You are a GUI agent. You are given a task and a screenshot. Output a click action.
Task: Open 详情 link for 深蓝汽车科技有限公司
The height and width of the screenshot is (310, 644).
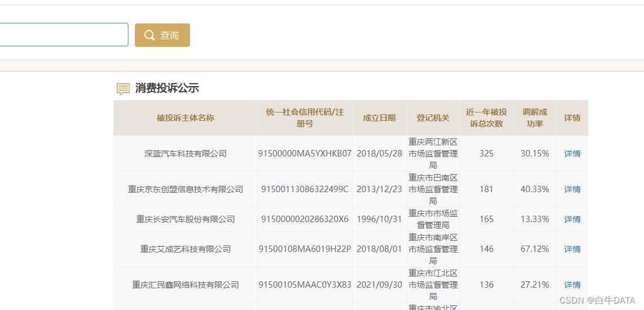(572, 154)
